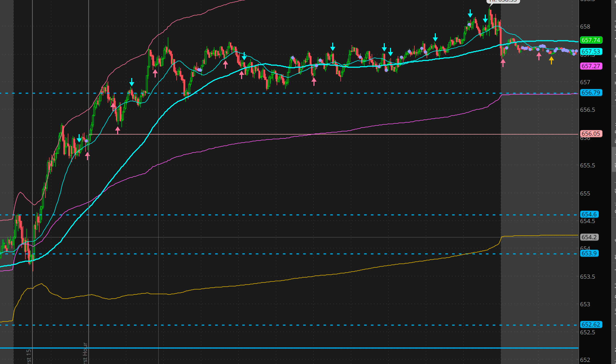
Task: Click the orange up arrow signal
Action: click(551, 60)
